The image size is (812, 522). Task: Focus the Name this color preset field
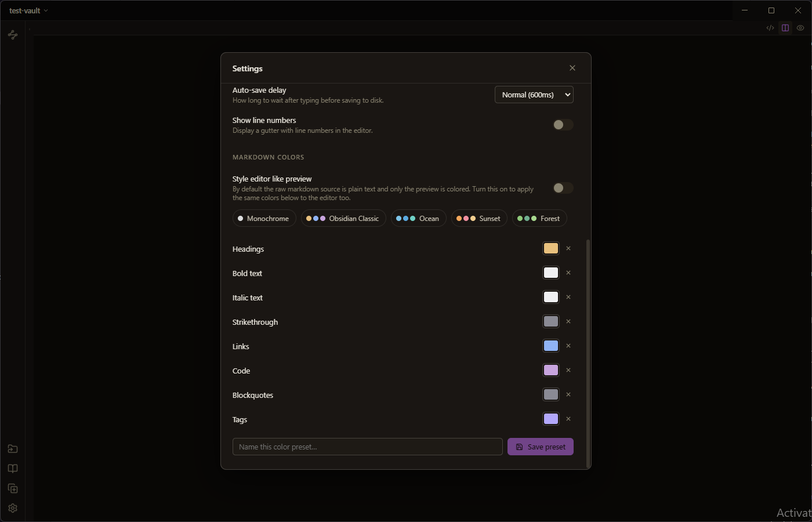tap(368, 447)
